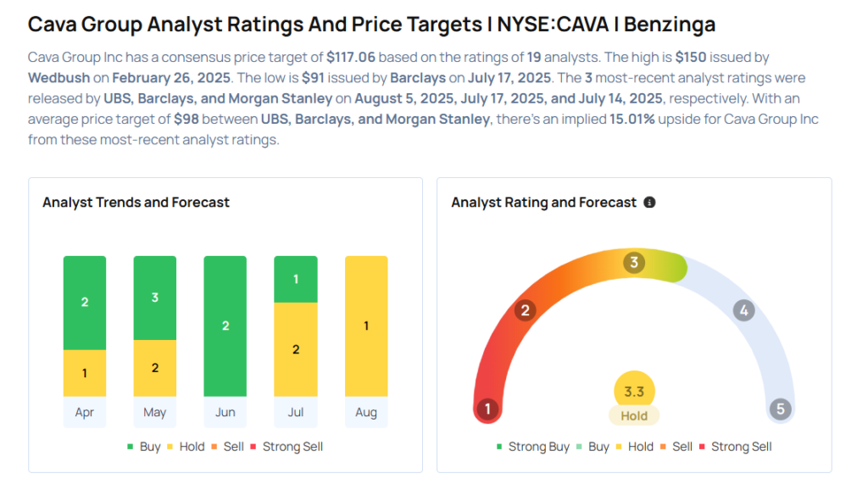Click May green bar segment showing 3

(x=154, y=298)
